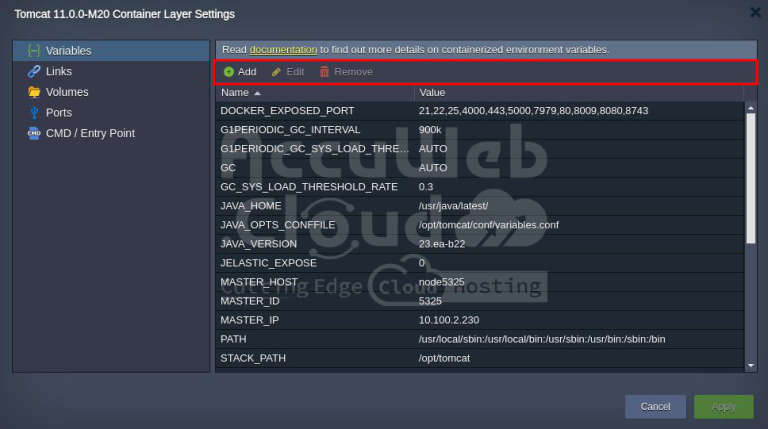Open the documentation link
768x429 pixels.
click(283, 49)
